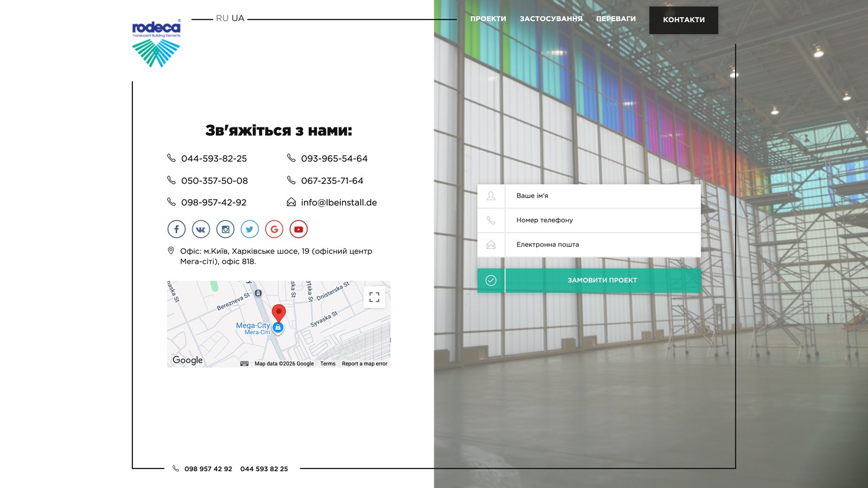Focus the Ваше ім'я input field
Screen dimensions: 868x488
point(602,196)
